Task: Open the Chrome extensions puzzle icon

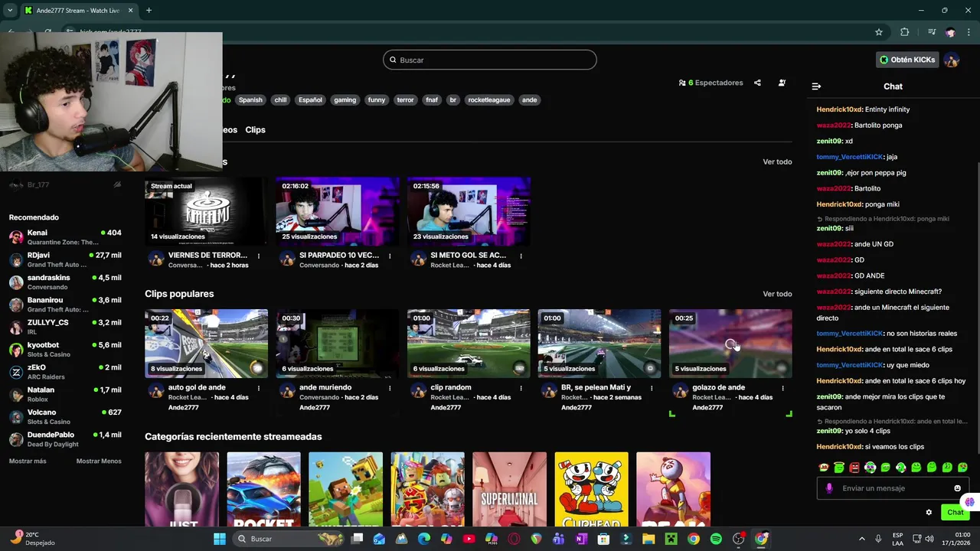Action: (x=905, y=32)
